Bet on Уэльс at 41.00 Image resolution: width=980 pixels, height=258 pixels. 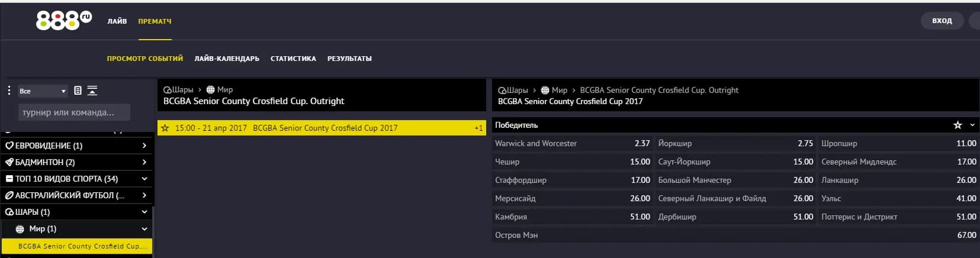pos(899,198)
